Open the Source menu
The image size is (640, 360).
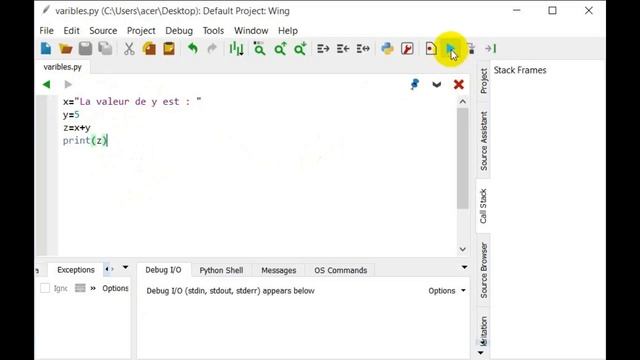tap(103, 31)
